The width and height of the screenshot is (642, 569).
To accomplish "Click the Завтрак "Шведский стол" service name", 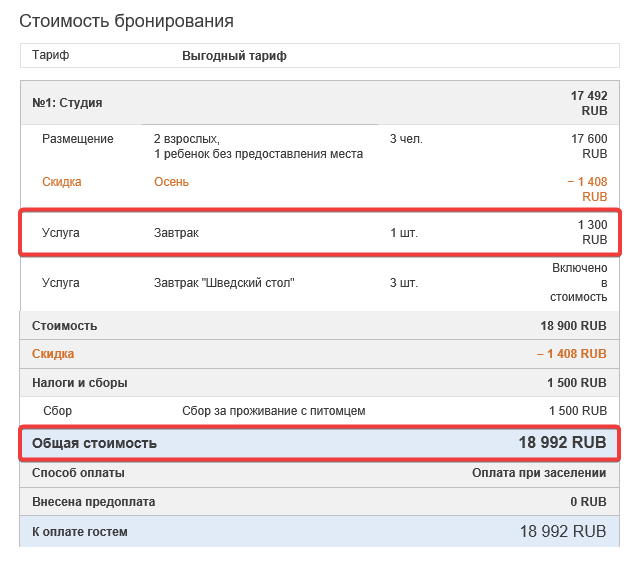I will [224, 283].
